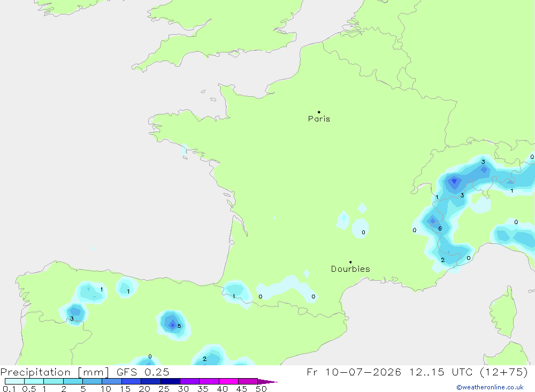Click the '5' precipitation value over Spain
Screen dimensions: 535x392
[179, 326]
